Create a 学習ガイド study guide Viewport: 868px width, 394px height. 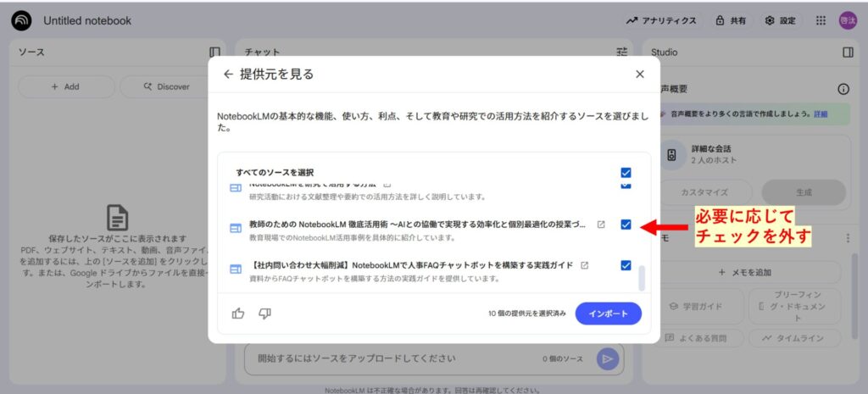pos(701,306)
